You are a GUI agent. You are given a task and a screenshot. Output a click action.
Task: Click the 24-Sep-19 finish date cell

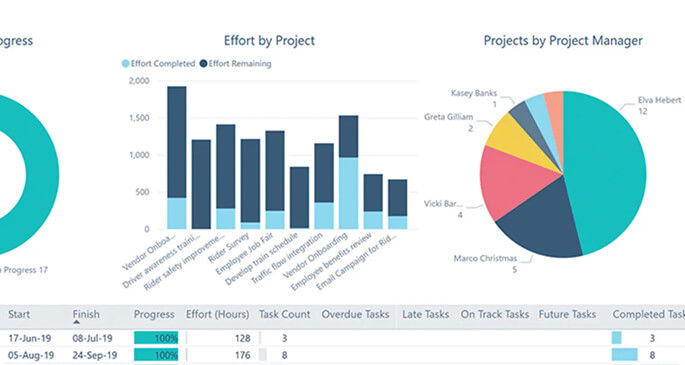(95, 355)
